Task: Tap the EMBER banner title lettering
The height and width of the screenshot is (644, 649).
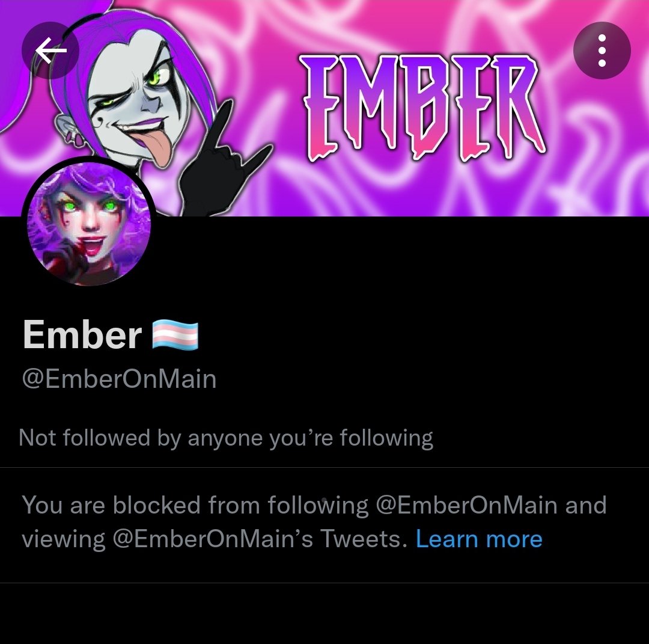Action: click(422, 108)
